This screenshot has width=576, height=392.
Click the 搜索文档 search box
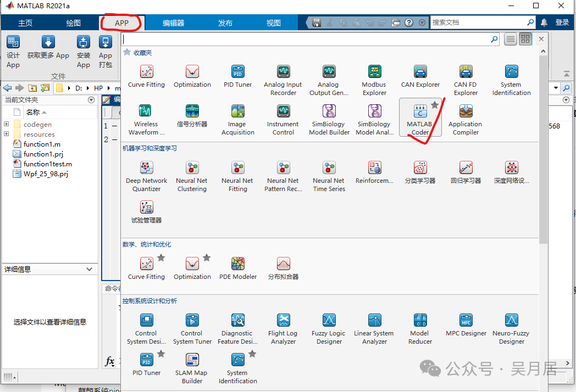[479, 23]
